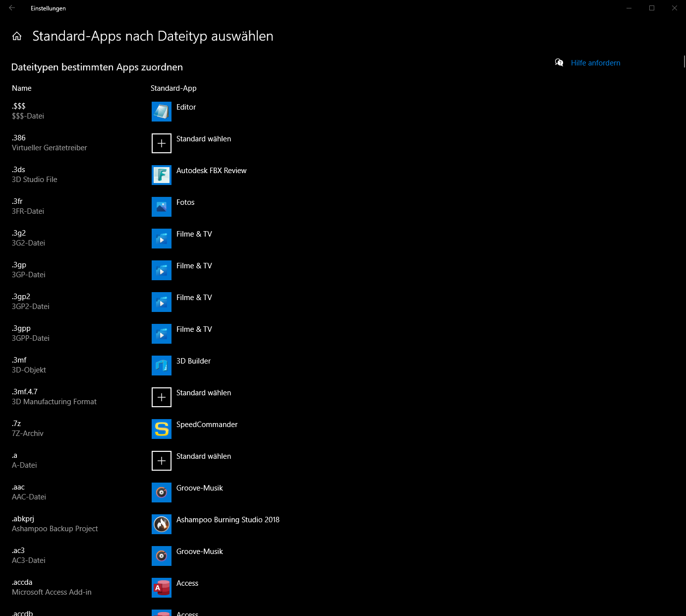The width and height of the screenshot is (686, 616).
Task: Select the SpeedCommander icon for .7z archives
Action: point(161,429)
